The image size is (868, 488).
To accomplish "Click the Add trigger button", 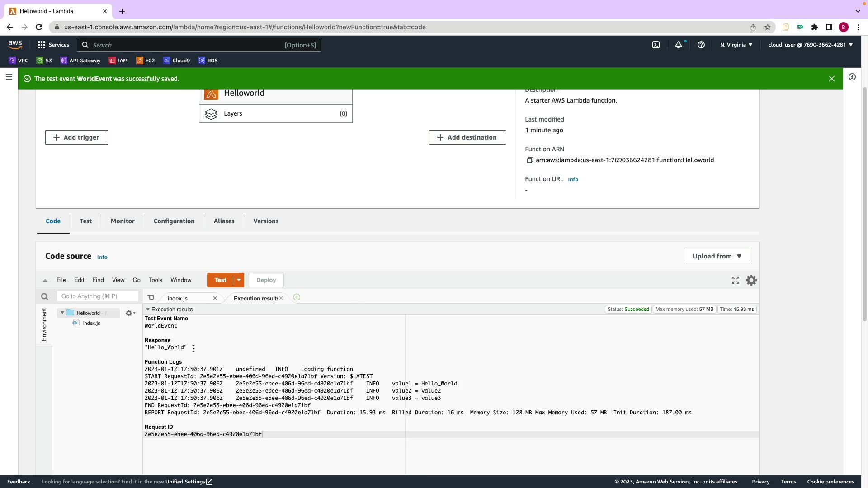I will coord(77,137).
